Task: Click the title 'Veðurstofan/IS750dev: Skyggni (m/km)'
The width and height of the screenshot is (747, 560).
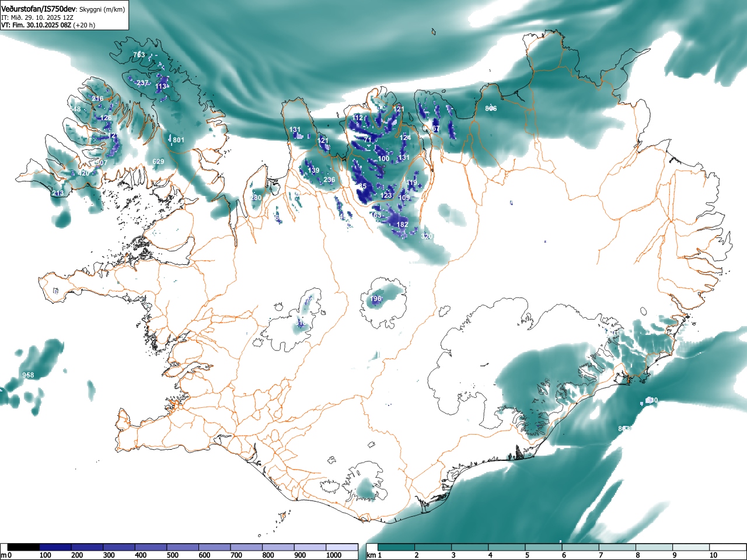Action: pyautogui.click(x=63, y=9)
